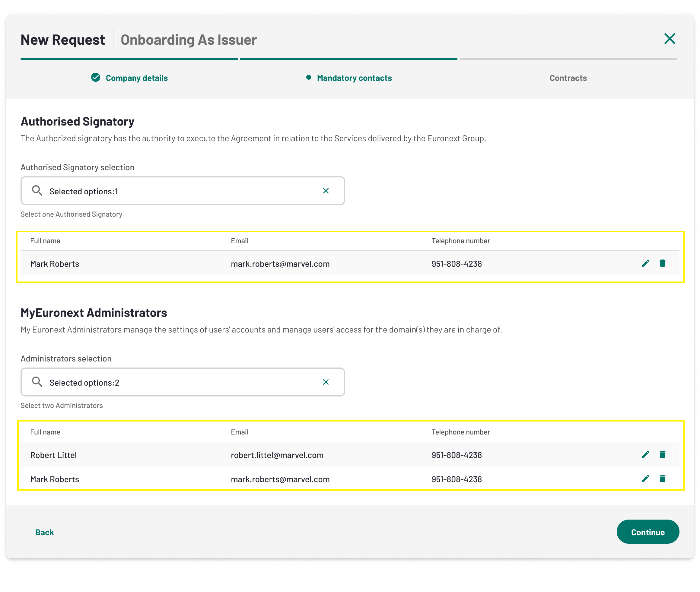The height and width of the screenshot is (592, 700).
Task: Edit Mark Roberts administrator entry
Action: coord(645,479)
